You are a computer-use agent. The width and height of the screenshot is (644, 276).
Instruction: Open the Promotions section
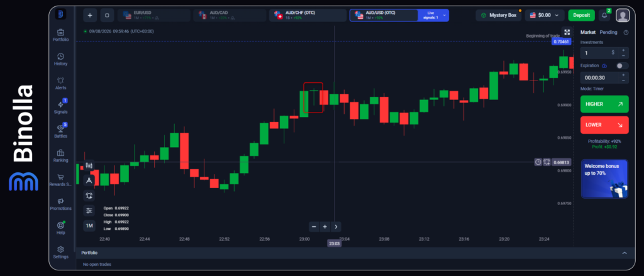coord(61,204)
